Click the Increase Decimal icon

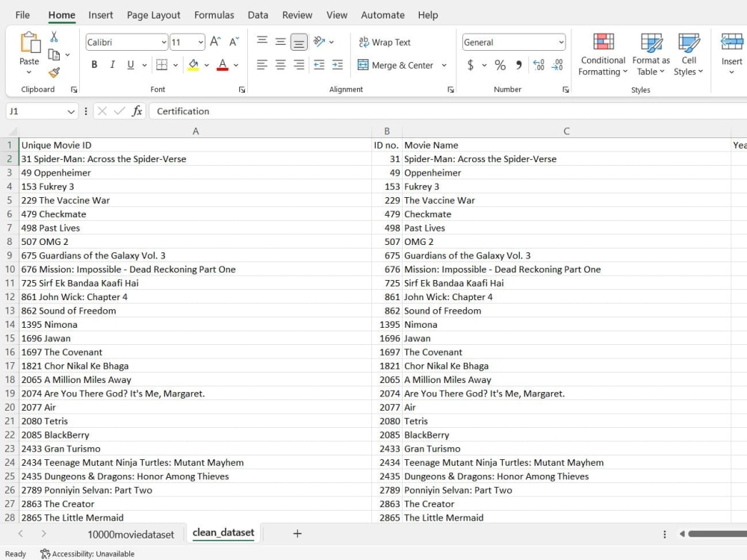click(538, 66)
